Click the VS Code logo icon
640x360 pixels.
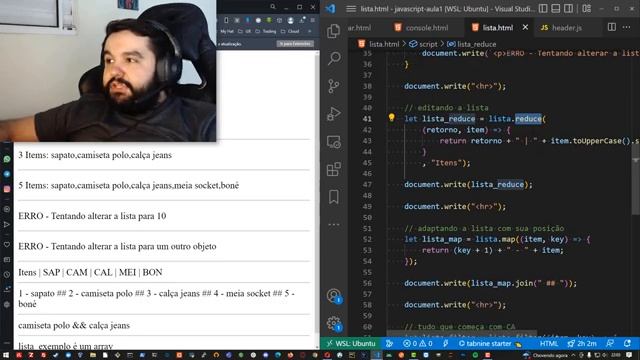[331, 9]
